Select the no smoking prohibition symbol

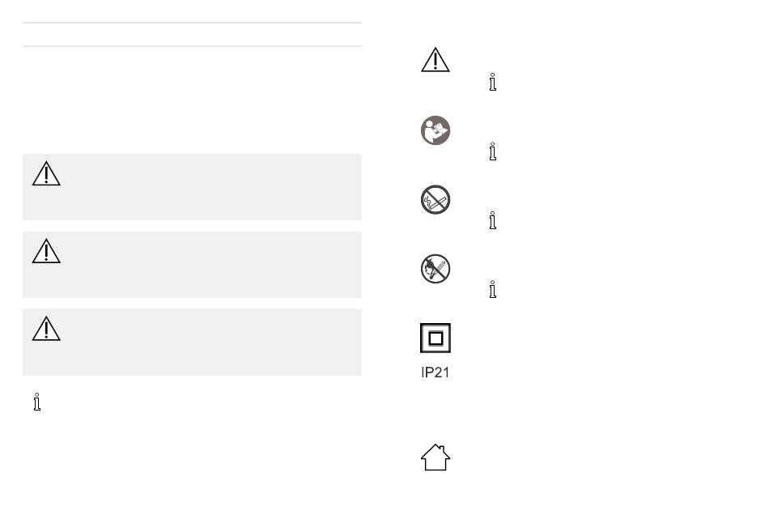435,200
